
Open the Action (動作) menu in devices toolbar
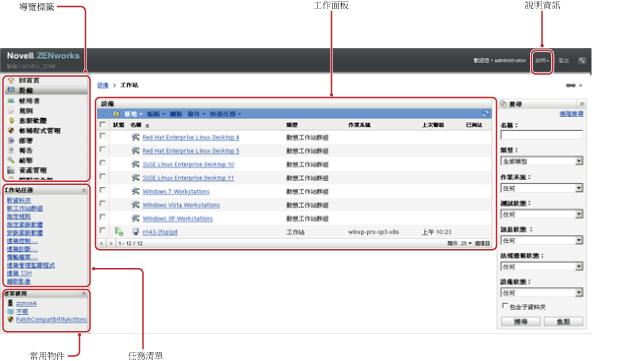point(196,114)
